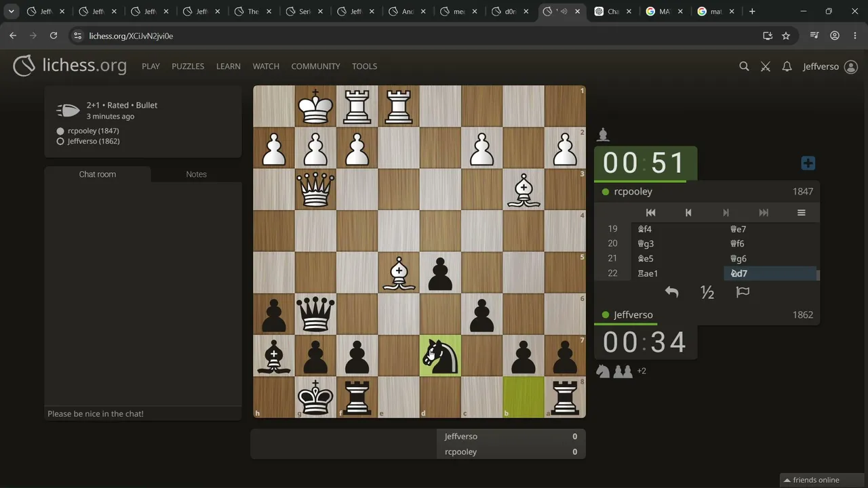
Task: Step forward one move
Action: pyautogui.click(x=726, y=213)
